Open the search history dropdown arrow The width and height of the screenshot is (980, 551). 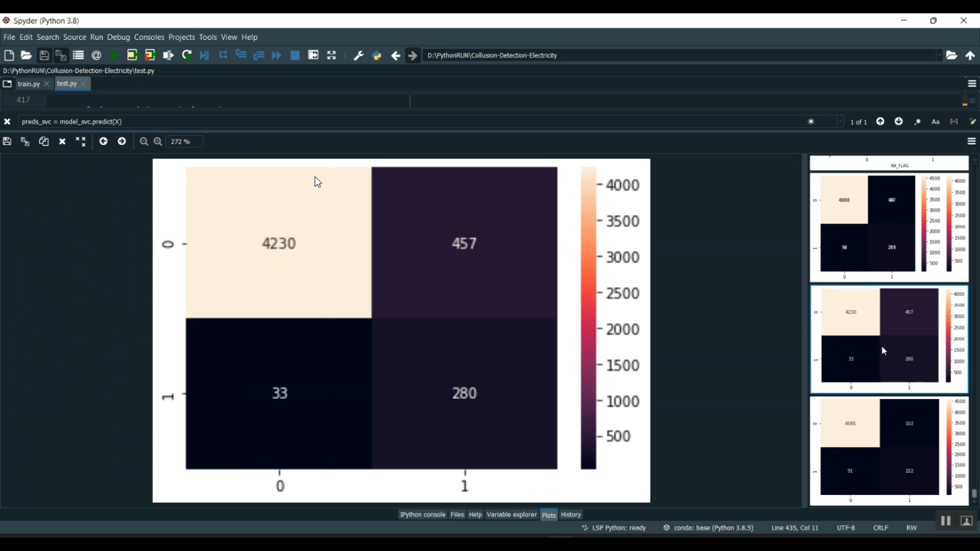pyautogui.click(x=840, y=122)
